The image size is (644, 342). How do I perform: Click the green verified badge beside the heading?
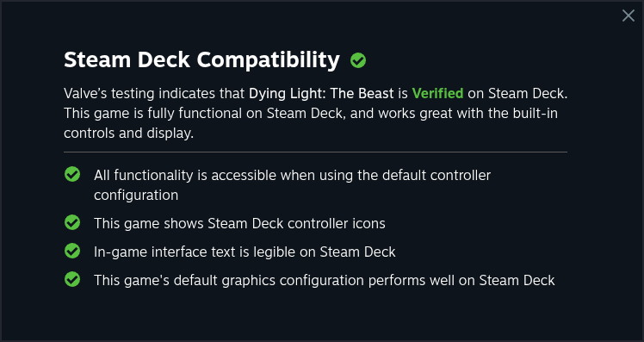358,60
